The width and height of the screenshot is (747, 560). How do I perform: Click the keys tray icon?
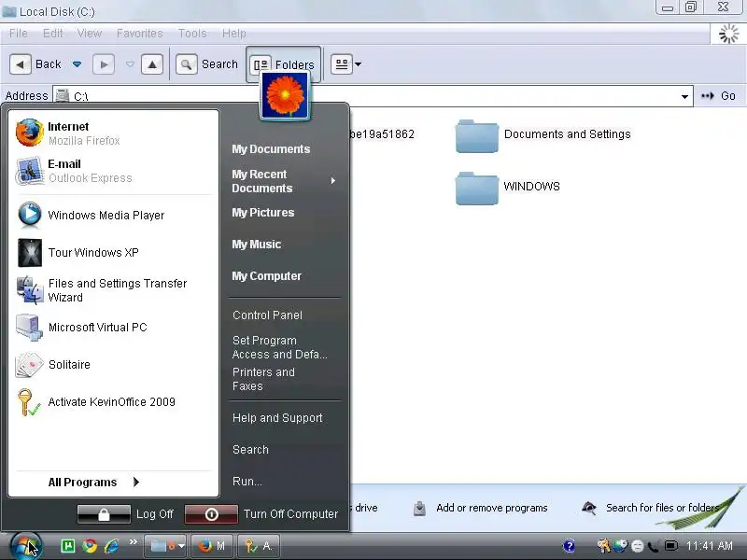tap(604, 546)
